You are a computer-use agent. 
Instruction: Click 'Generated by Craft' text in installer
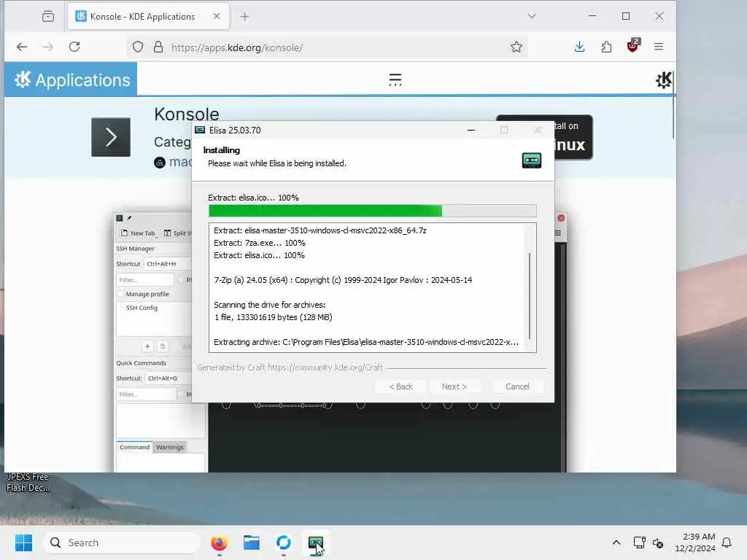pyautogui.click(x=290, y=367)
